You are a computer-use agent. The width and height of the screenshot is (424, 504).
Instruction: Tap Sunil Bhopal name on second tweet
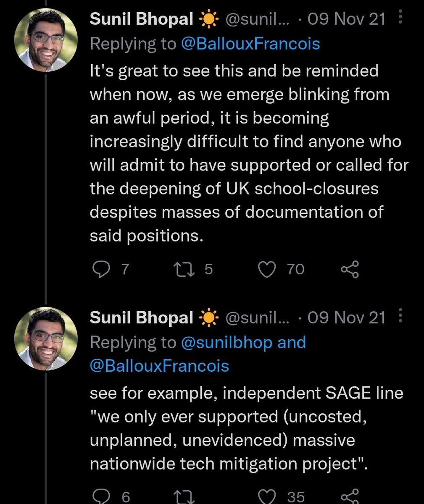(142, 318)
